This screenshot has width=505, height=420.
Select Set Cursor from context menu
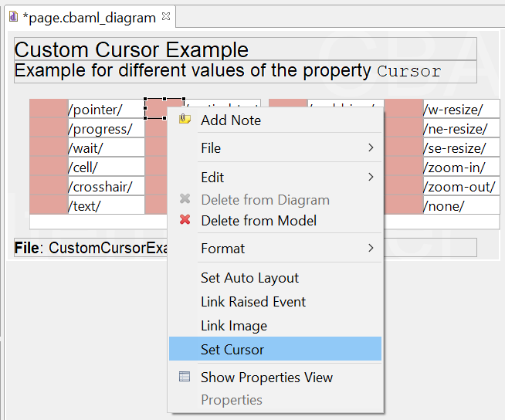click(232, 349)
